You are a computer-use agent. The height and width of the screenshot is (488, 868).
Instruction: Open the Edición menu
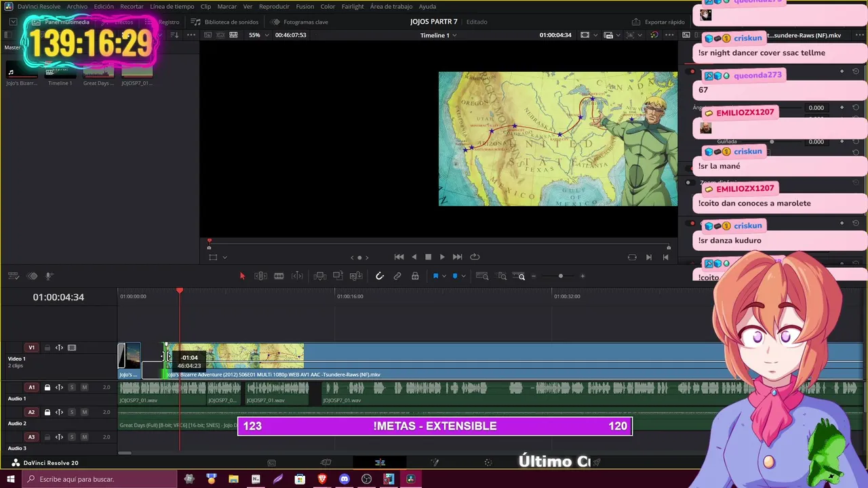pos(104,6)
